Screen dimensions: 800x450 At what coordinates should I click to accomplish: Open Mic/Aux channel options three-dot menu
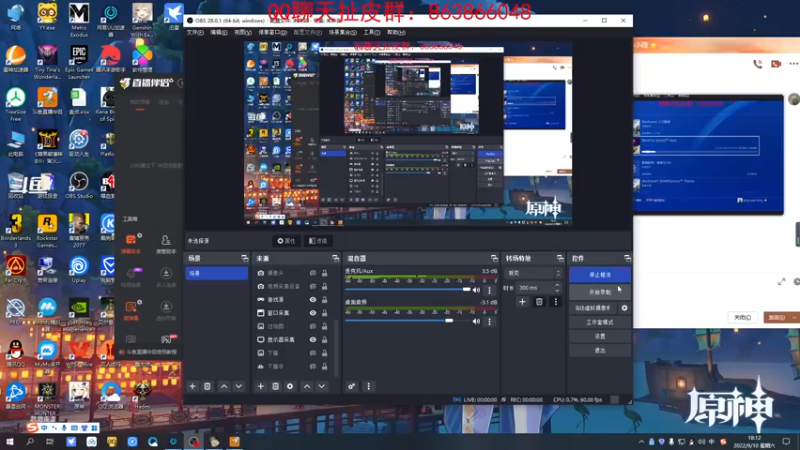(x=489, y=290)
